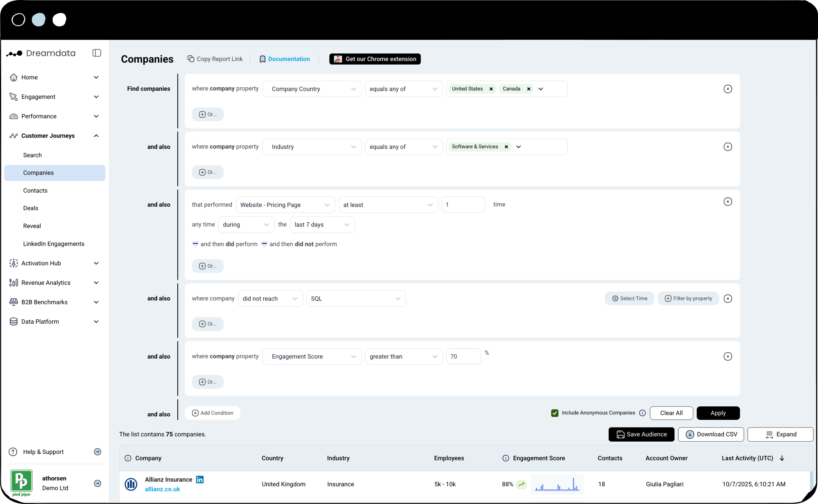Image resolution: width=818 pixels, height=504 pixels.
Task: Open the Engagement Score property dropdown
Action: 311,356
